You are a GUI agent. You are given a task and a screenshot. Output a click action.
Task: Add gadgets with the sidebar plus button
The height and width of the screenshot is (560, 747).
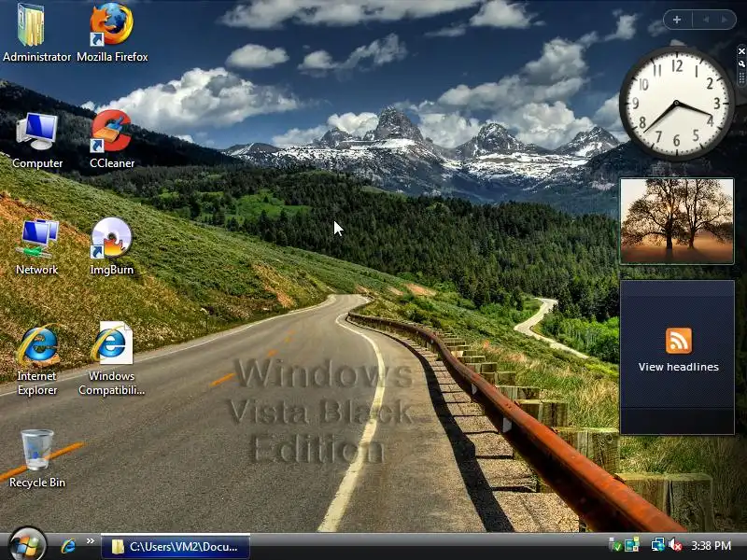[676, 20]
